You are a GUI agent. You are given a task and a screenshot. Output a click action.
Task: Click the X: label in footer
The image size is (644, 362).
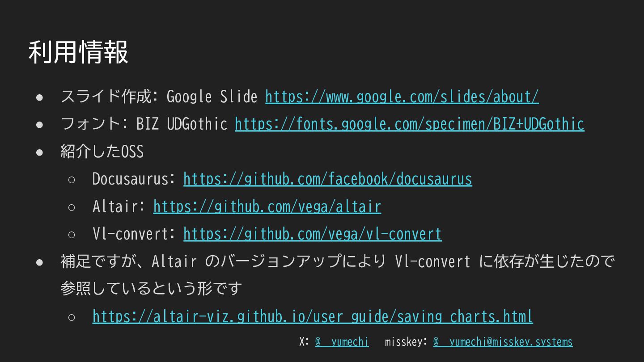[304, 342]
